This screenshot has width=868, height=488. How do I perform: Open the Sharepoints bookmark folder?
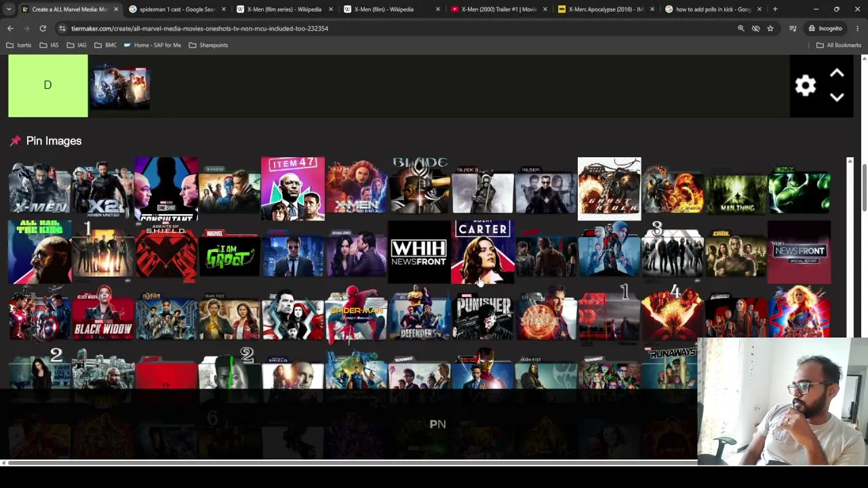208,45
